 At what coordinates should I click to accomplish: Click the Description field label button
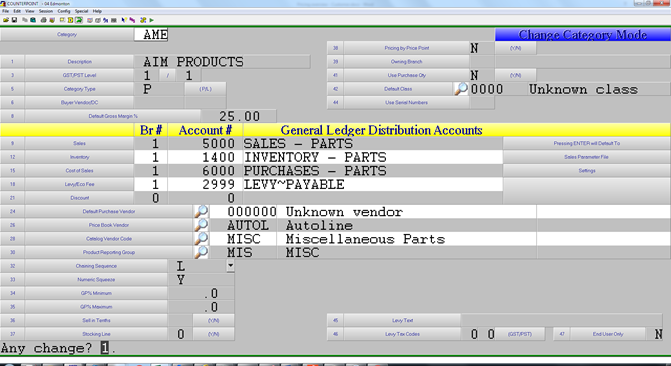tap(79, 62)
